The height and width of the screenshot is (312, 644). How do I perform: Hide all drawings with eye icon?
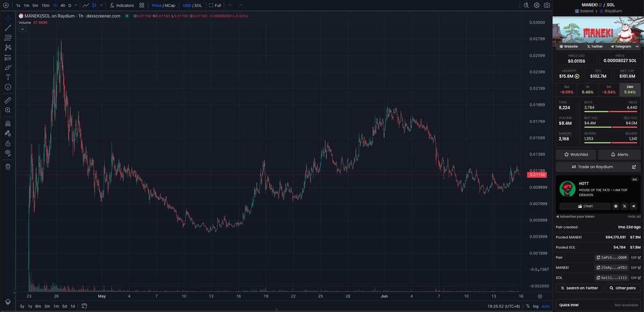click(x=8, y=153)
